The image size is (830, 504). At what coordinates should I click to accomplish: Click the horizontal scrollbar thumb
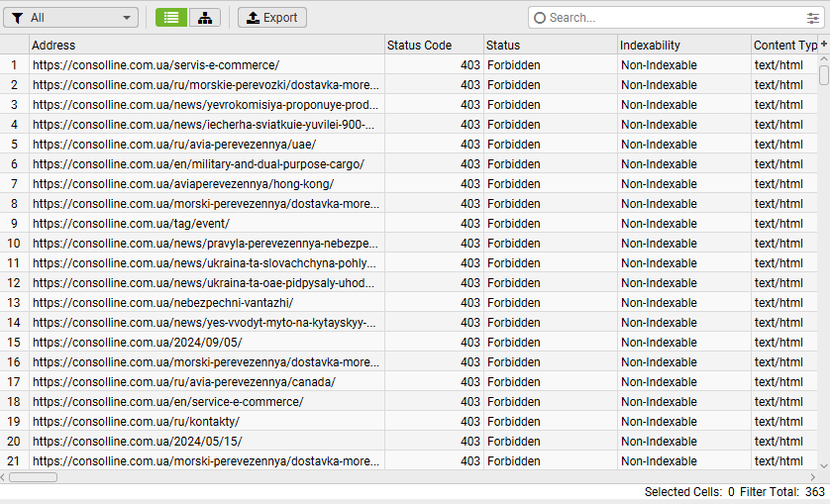[x=33, y=477]
